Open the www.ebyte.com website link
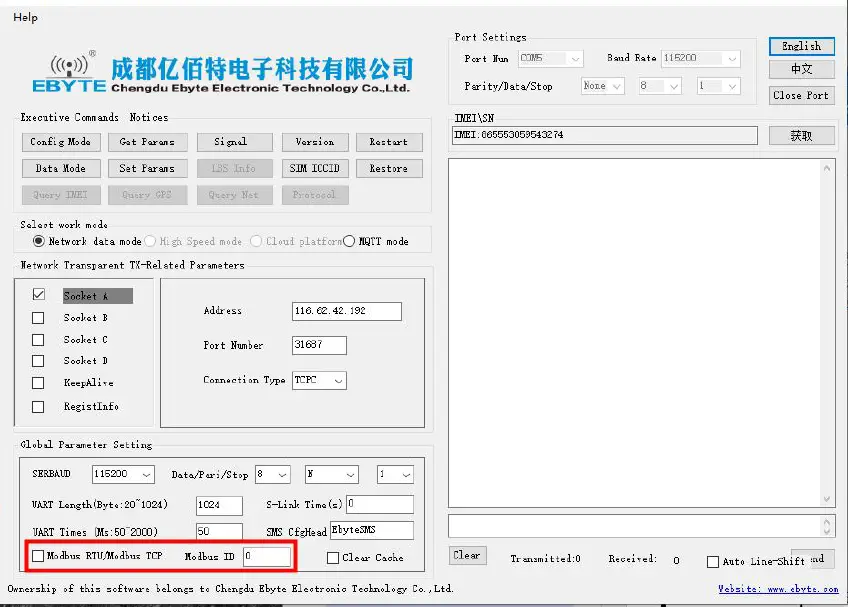Viewport: 848px width, 607px height. point(778,589)
